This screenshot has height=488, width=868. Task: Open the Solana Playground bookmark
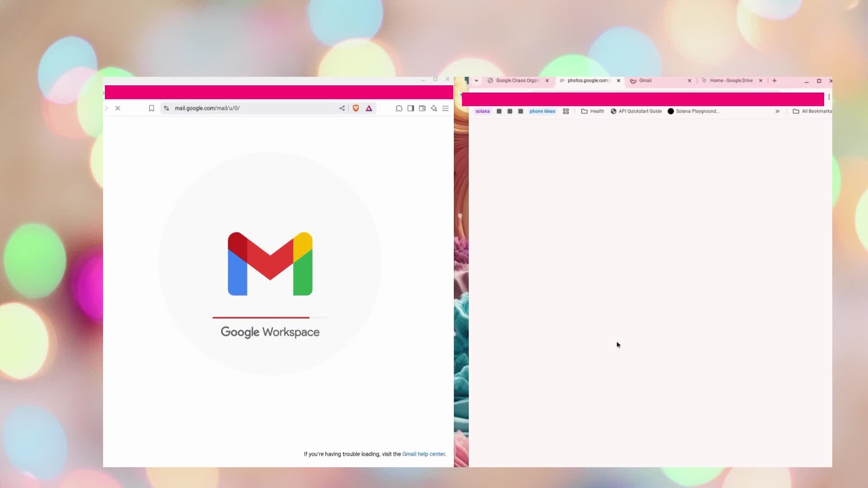(693, 111)
